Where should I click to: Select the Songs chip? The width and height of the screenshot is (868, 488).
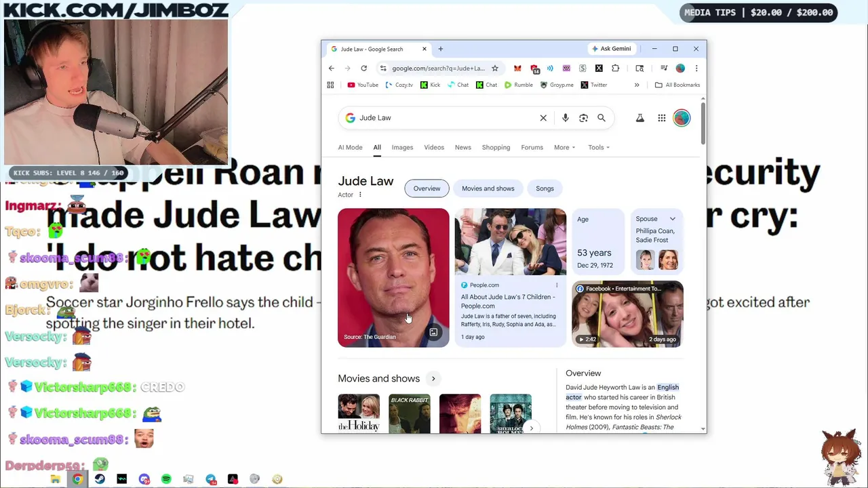[545, 188]
